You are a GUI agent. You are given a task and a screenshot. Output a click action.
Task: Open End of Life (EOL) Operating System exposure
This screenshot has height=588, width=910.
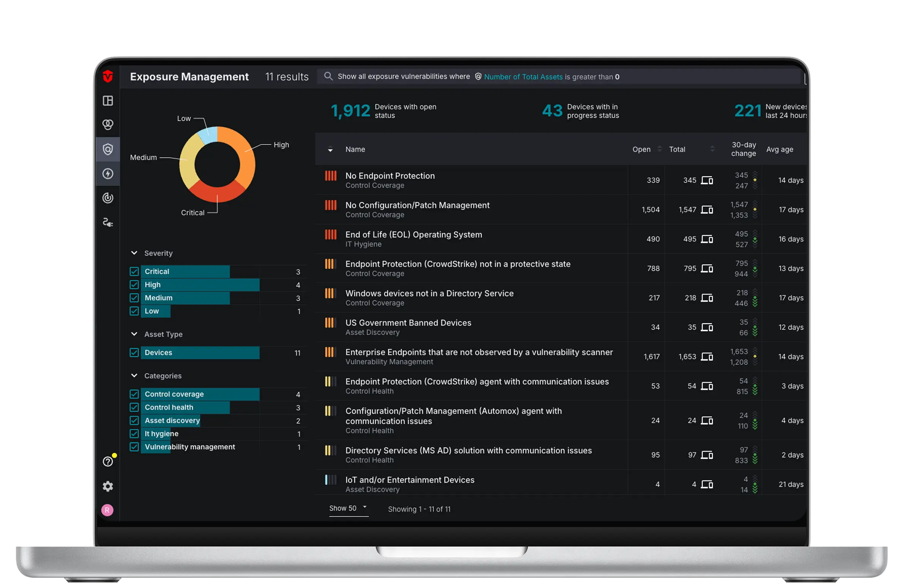413,234
